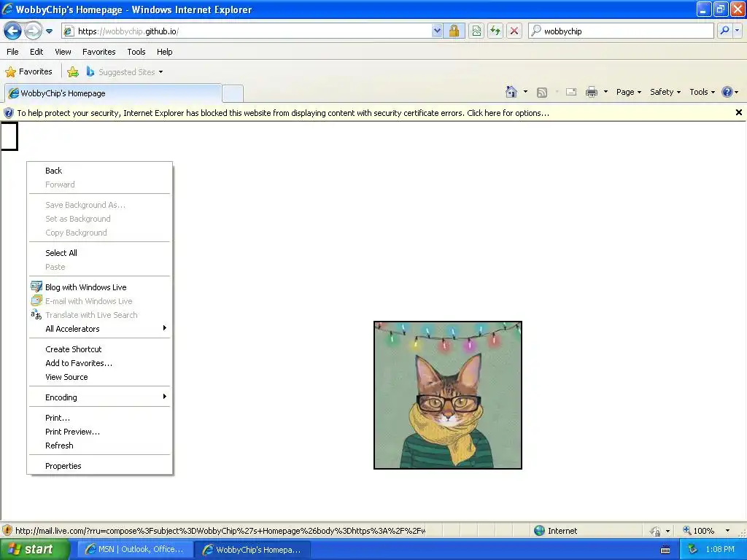
Task: Click the Protected Mode status icon
Action: pyautogui.click(x=656, y=531)
